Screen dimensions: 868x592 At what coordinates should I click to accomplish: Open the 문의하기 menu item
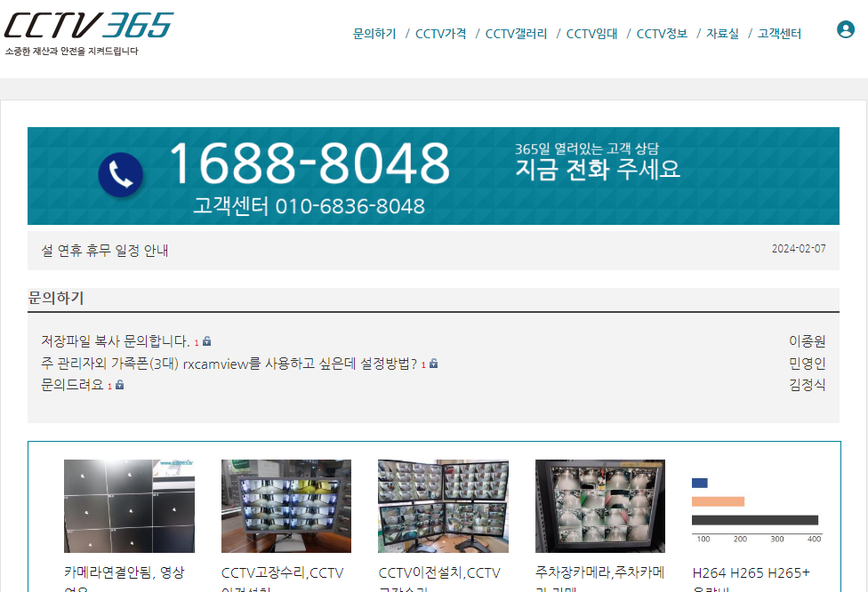[x=374, y=34]
